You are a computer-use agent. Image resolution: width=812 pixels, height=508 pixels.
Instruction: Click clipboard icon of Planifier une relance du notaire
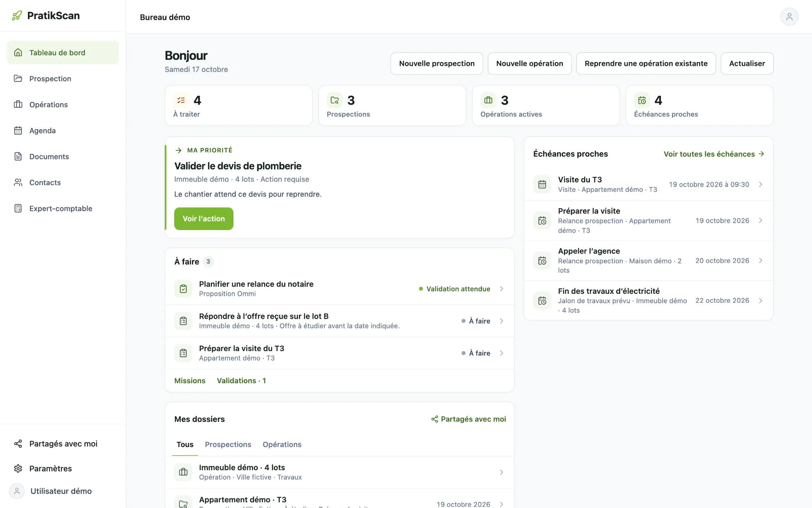183,289
